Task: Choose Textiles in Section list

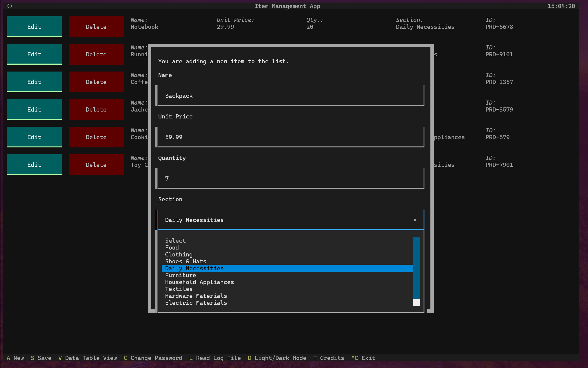Action: pyautogui.click(x=287, y=289)
